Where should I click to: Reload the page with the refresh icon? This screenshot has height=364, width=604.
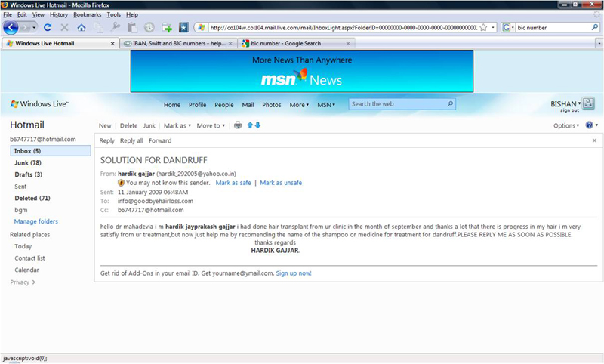(48, 28)
